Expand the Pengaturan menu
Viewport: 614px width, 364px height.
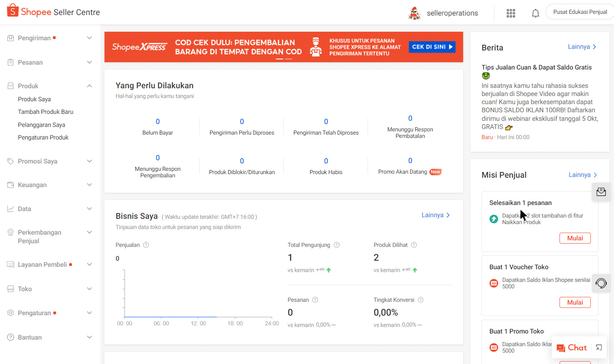(89, 313)
